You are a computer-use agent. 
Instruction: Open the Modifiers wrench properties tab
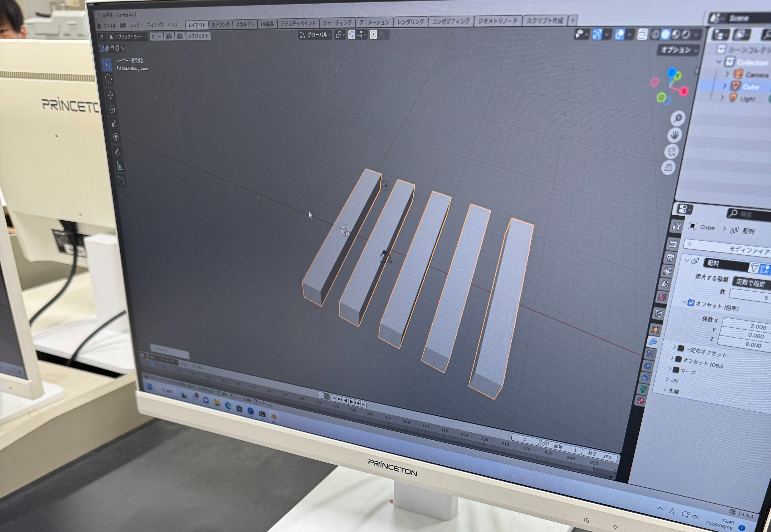tap(652, 342)
